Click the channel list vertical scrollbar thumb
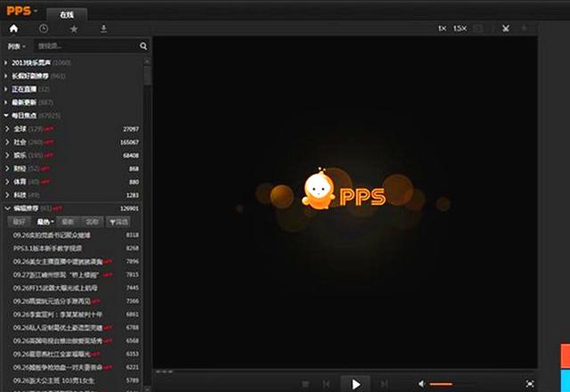The width and height of the screenshot is (570, 392). point(147,76)
